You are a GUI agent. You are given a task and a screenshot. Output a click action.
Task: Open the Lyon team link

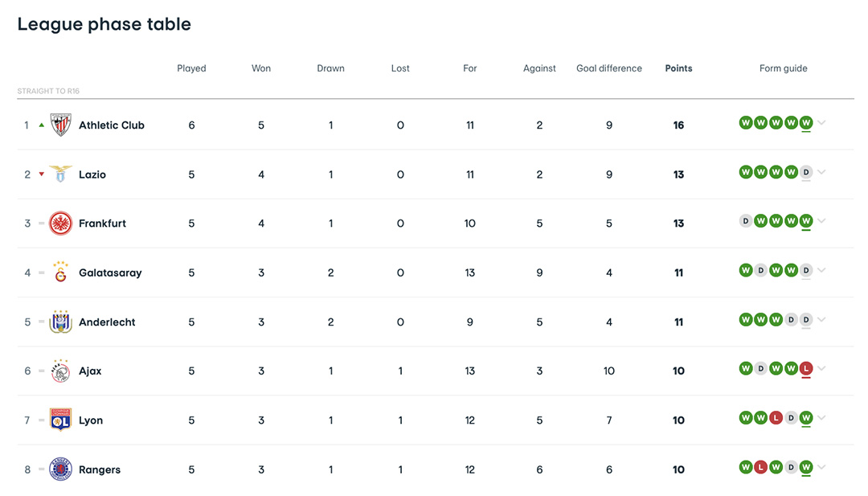91,420
